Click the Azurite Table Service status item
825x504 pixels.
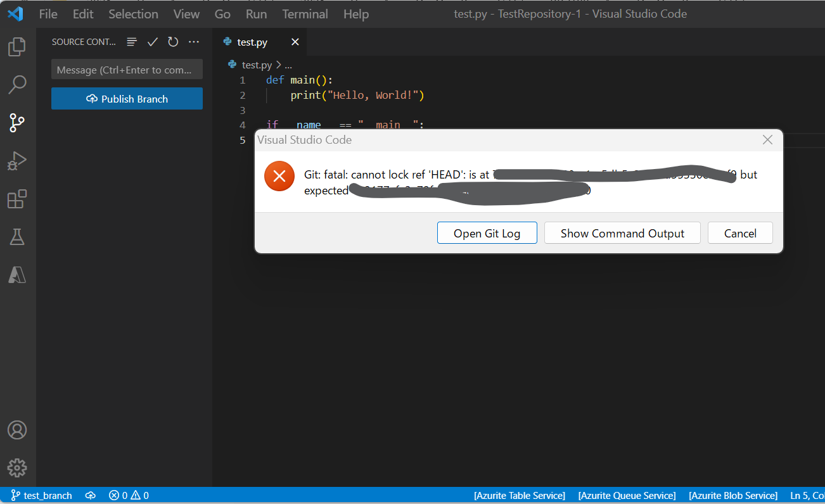point(520,495)
